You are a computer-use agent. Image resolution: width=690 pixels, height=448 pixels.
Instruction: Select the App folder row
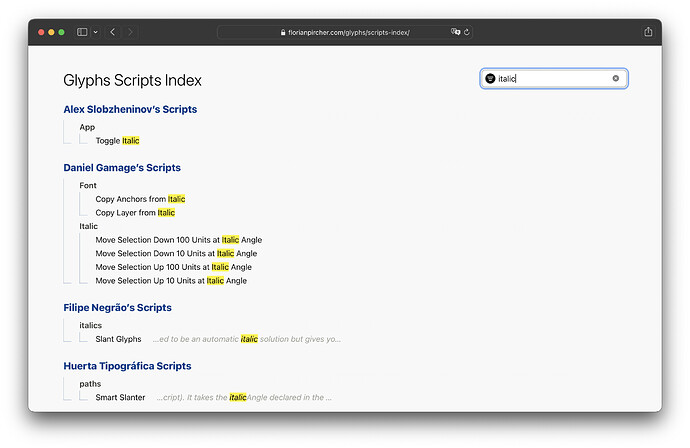pos(87,127)
